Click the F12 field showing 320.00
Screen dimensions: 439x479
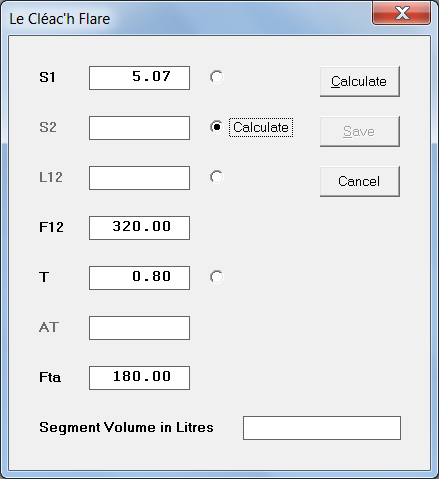pos(139,228)
